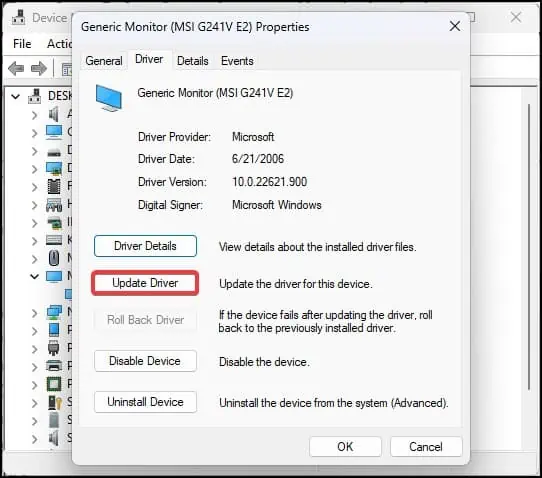Collapse the expanded Monitors tree node
542x478 pixels.
(x=34, y=276)
